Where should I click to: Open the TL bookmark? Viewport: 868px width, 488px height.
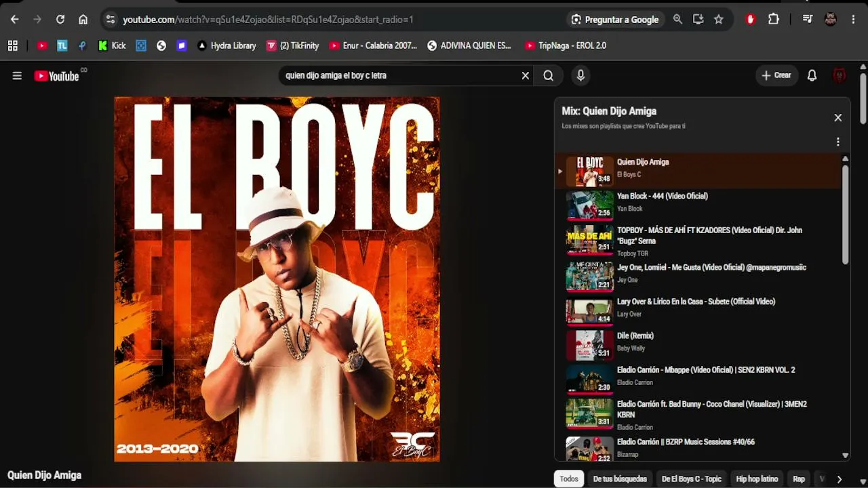coord(62,45)
